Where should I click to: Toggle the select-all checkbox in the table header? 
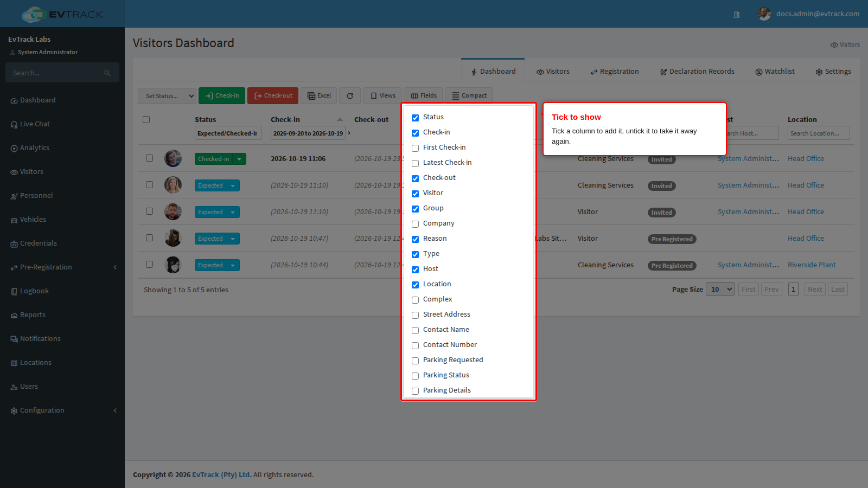point(146,119)
